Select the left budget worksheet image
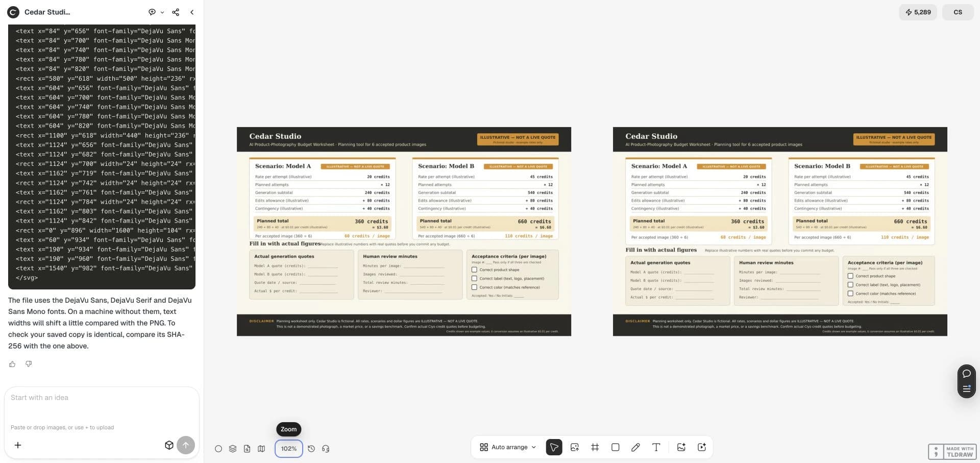This screenshot has height=463, width=980. coord(404,231)
